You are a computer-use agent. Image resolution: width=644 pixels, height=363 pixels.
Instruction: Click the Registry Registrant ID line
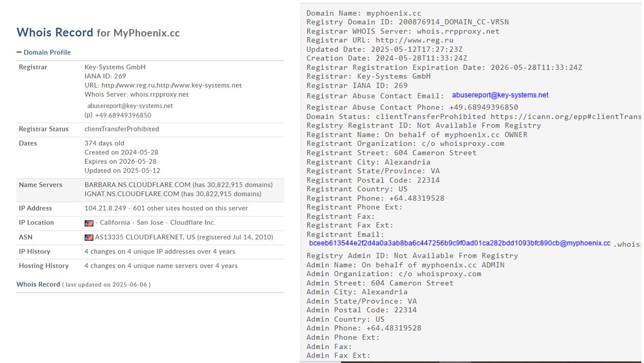[423, 125]
